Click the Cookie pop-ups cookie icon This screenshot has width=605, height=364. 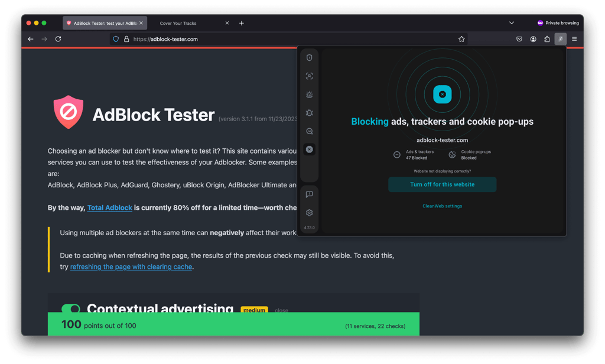point(452,155)
